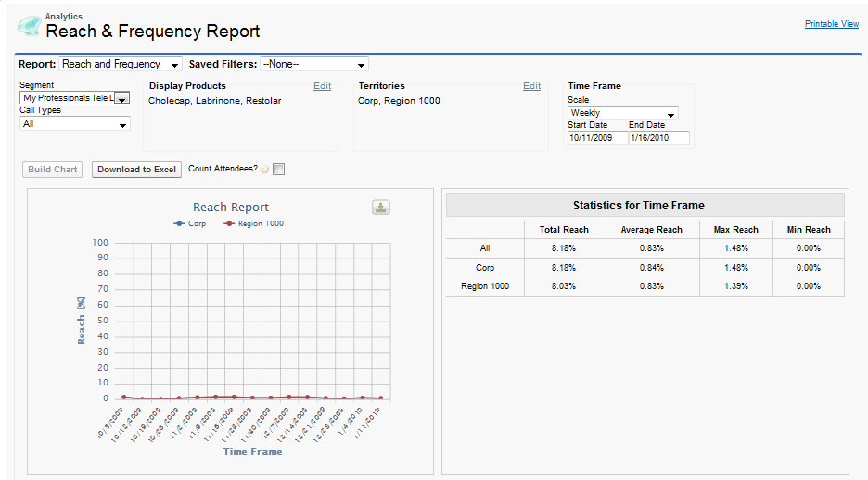
Task: Click Edit link for Display Products
Action: [322, 86]
